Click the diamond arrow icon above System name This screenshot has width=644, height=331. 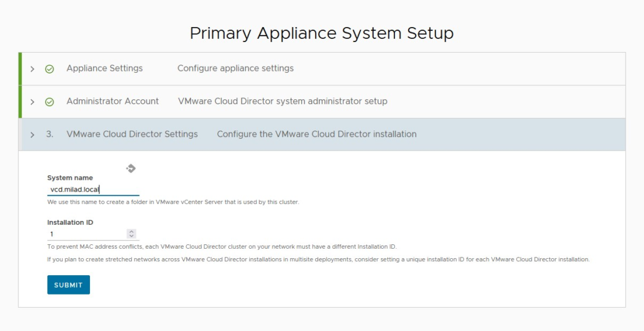131,168
